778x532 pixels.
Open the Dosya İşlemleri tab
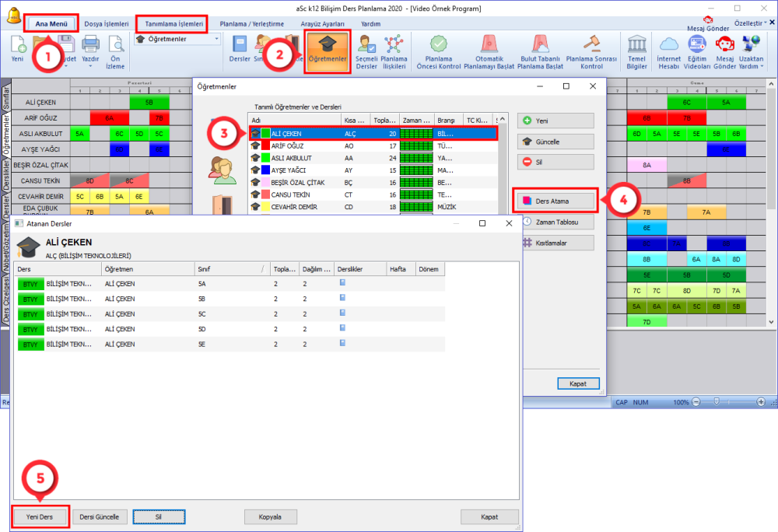click(x=106, y=23)
